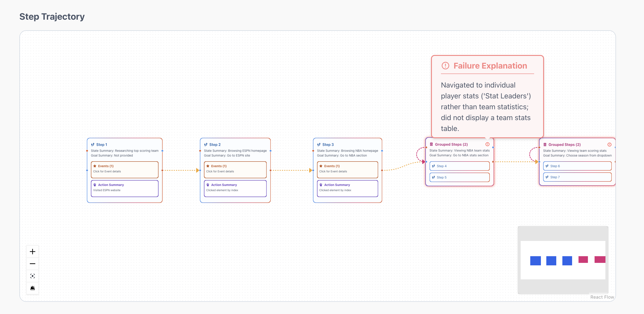Click the Failure Explanation alert icon

tap(445, 66)
